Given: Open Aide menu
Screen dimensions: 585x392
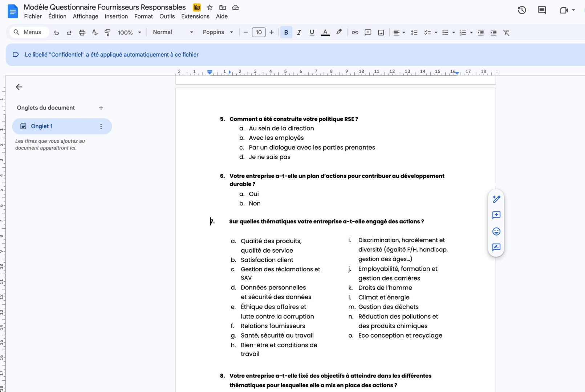Looking at the screenshot, I should (x=222, y=16).
